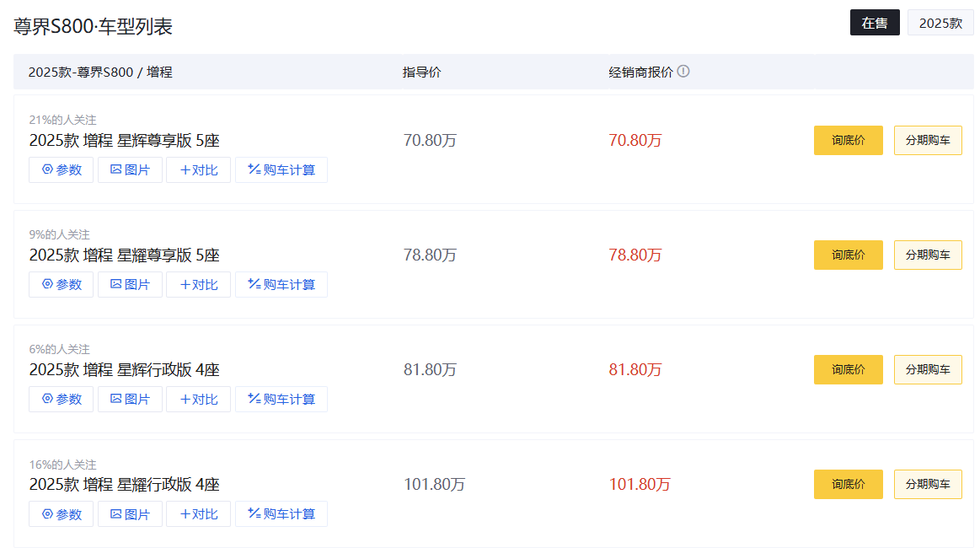Open 购车计算 for 星耀尊享版 5座
The image size is (980, 548).
(281, 285)
